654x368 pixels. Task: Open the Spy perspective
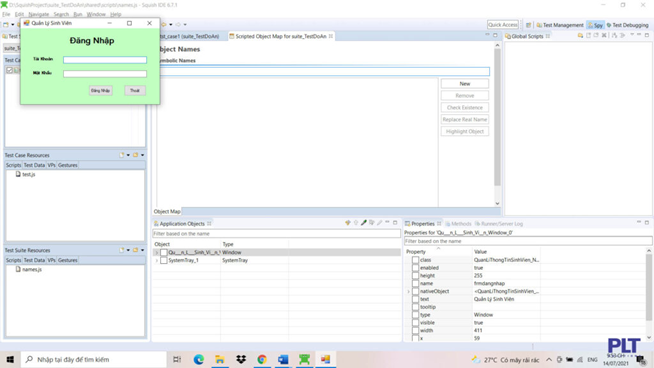[595, 25]
